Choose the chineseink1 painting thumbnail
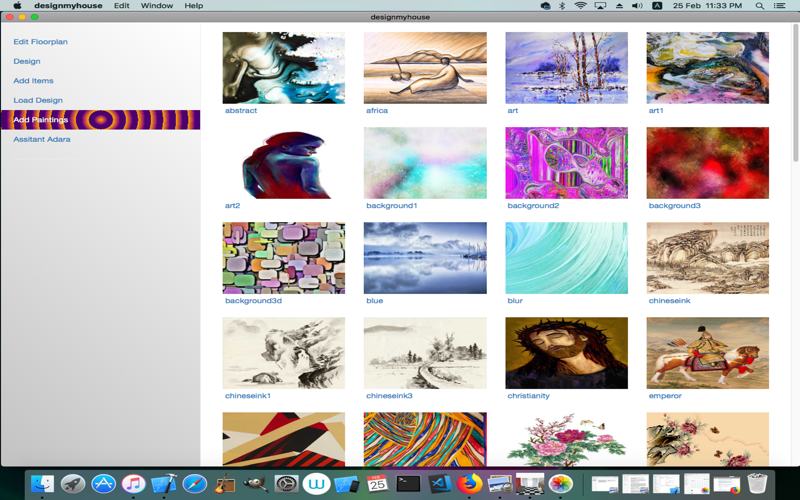 [284, 353]
